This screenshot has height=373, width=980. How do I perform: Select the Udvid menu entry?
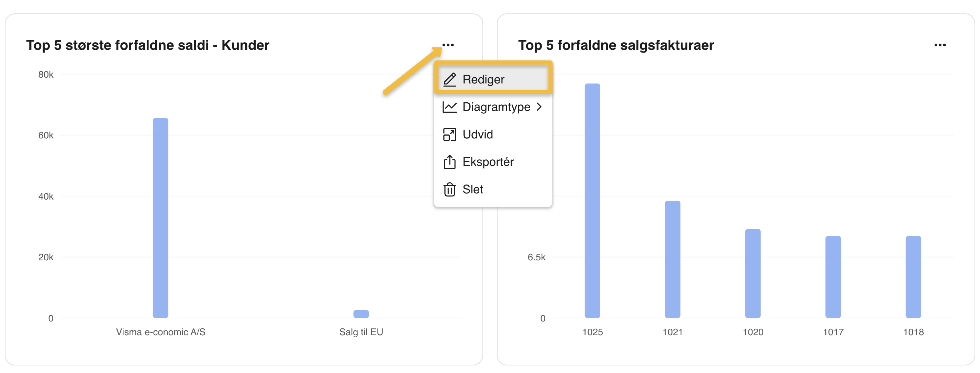[x=477, y=135]
